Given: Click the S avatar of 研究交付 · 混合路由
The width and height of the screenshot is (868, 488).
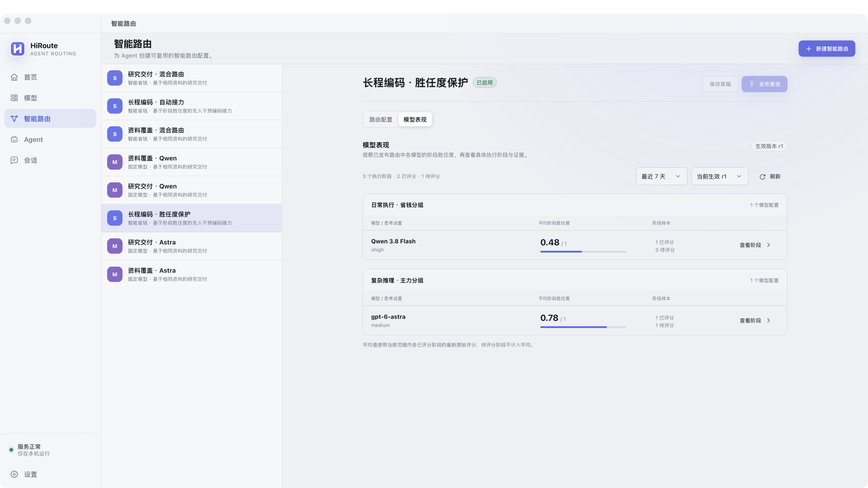Looking at the screenshot, I should 115,78.
